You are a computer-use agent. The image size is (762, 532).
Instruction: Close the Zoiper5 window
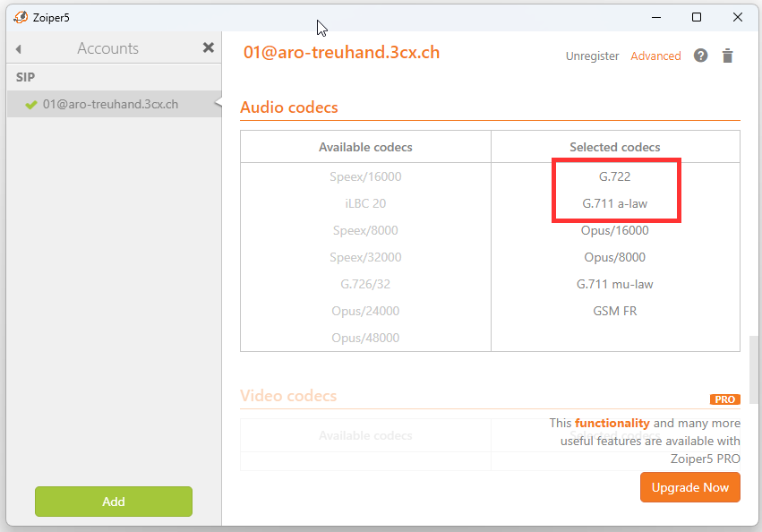pos(737,18)
